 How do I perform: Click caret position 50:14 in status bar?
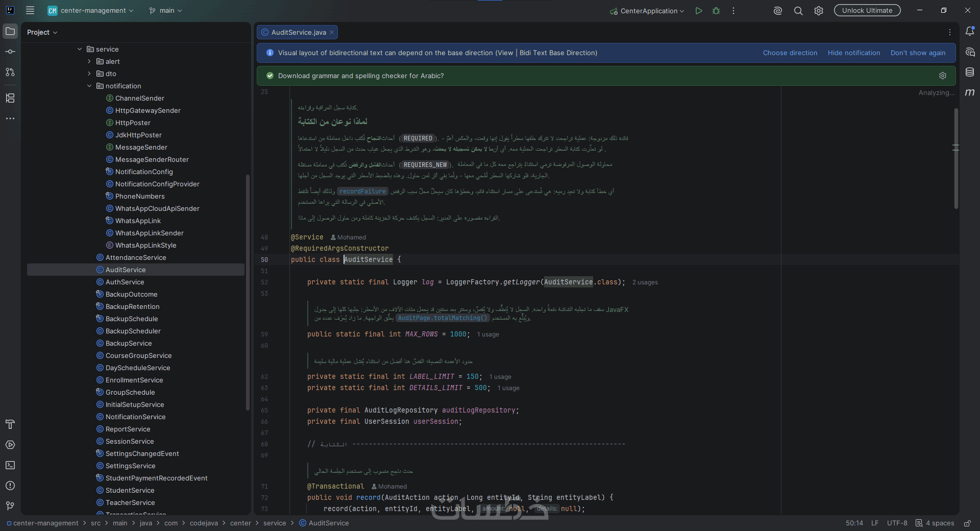(854, 523)
